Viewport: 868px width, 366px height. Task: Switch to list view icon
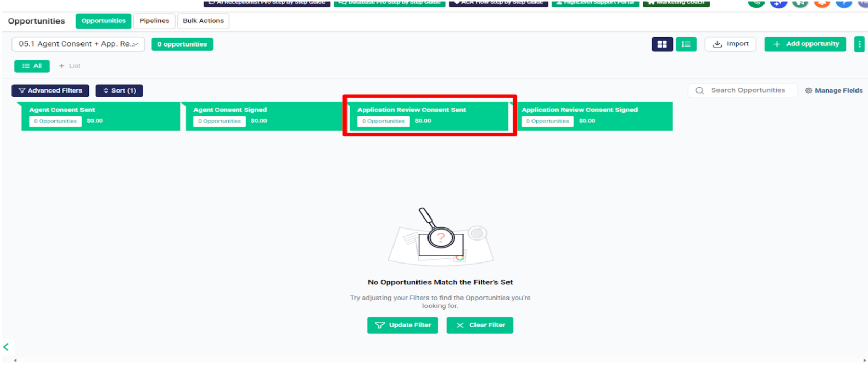686,44
